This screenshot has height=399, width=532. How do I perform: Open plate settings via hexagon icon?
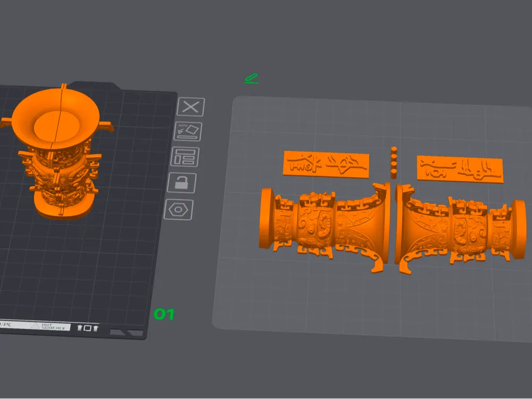pos(178,210)
